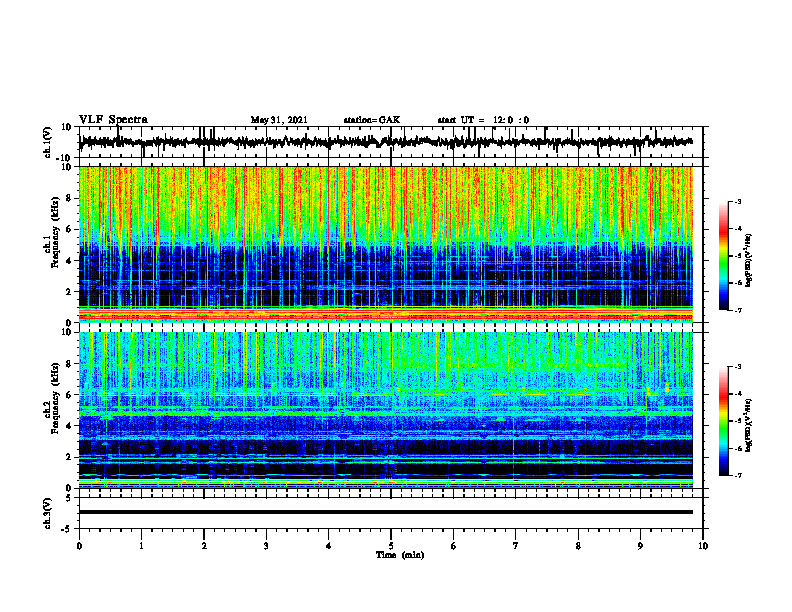Screen dimensions: 792x612
Task: Click the "6" kHz tick on ch.2 spectrogram
Action: click(70, 394)
